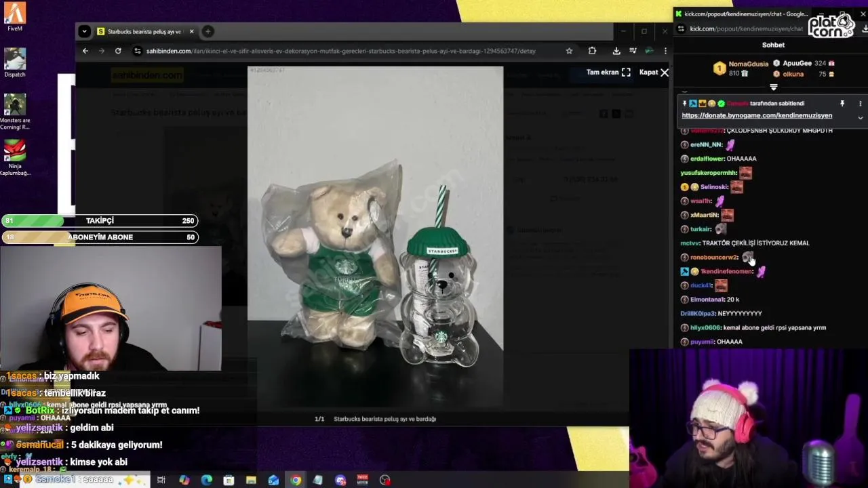
Task: Click the download icon in Kick chat window
Action: [x=865, y=28]
